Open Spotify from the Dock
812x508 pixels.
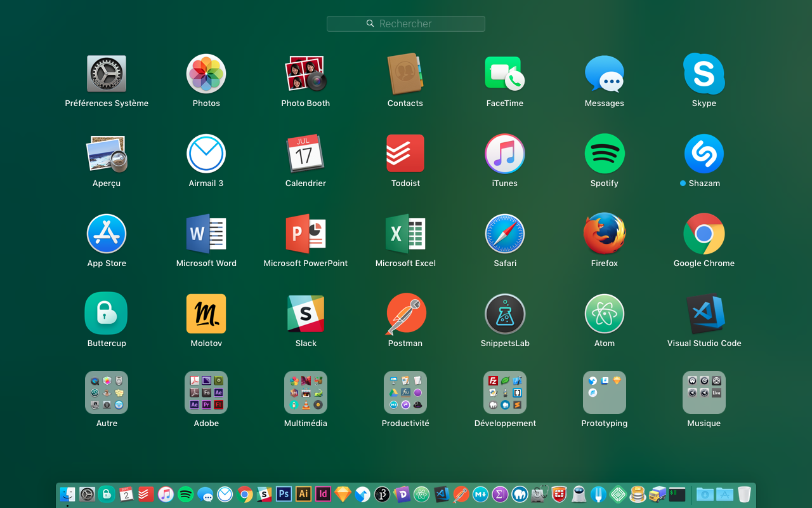(185, 494)
